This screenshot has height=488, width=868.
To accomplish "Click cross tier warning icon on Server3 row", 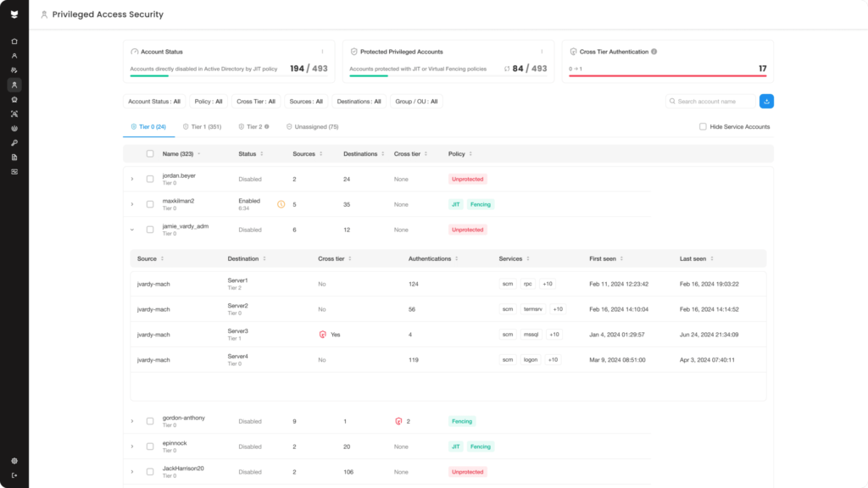I will 323,334.
